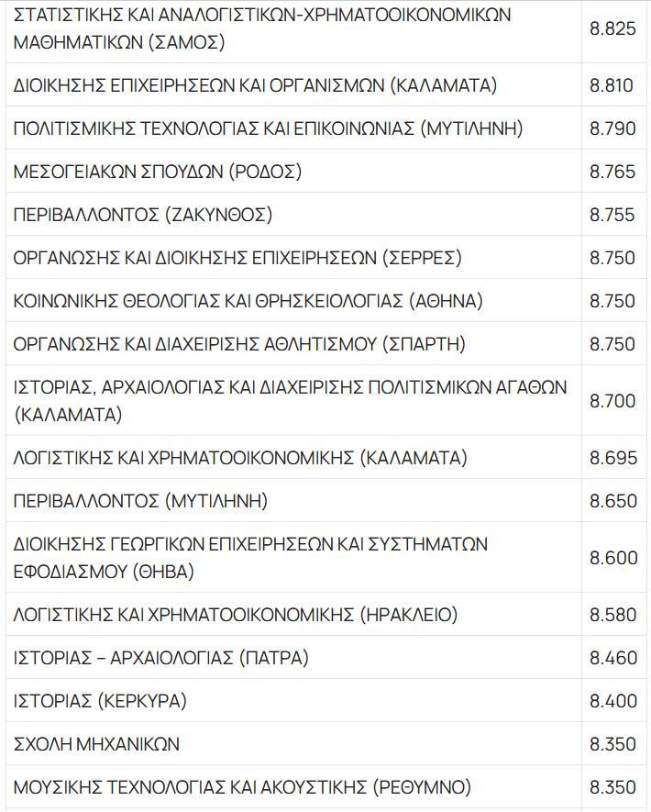Click the 8.790 score cell
This screenshot has height=812, width=651.
pos(612,128)
